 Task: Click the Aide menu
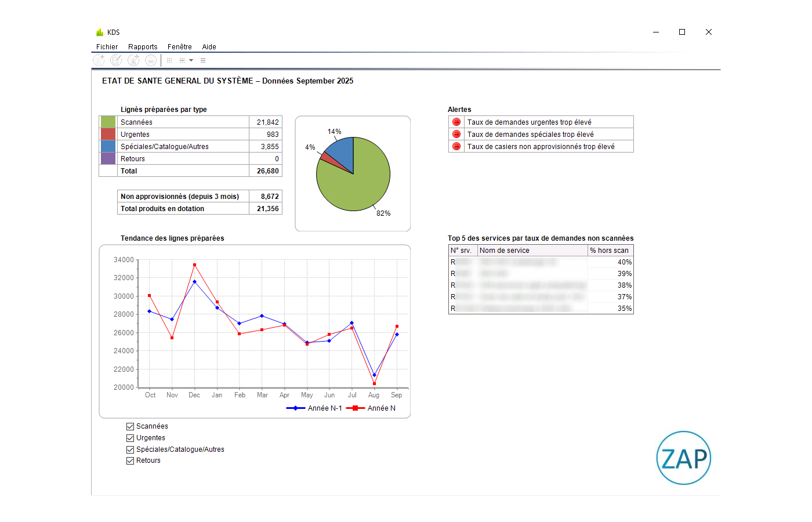click(x=209, y=47)
